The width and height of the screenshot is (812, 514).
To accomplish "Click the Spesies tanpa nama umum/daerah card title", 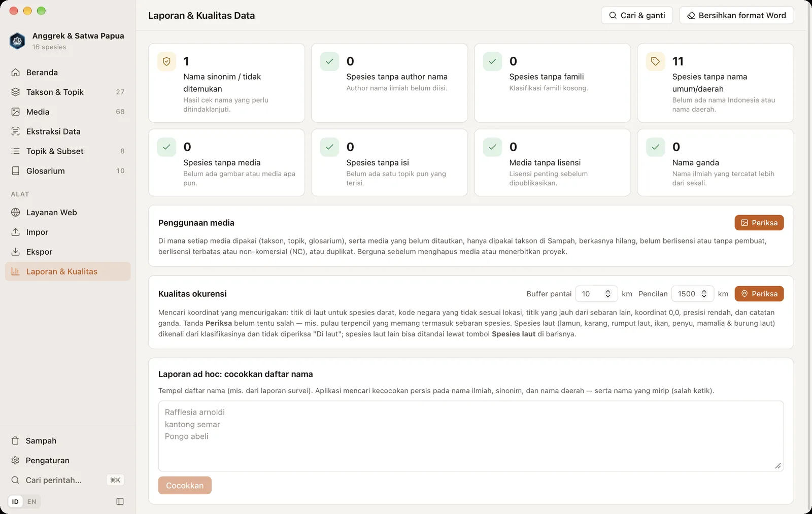I will [x=709, y=83].
